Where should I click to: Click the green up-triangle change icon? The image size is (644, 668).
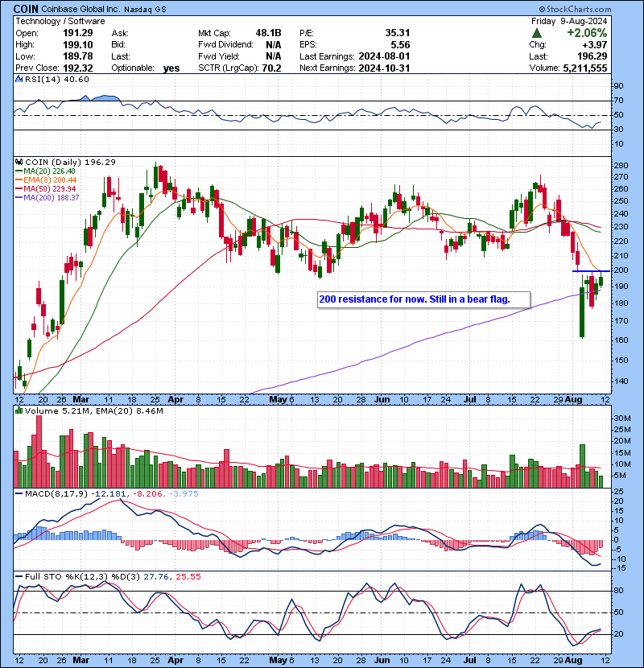coord(537,33)
